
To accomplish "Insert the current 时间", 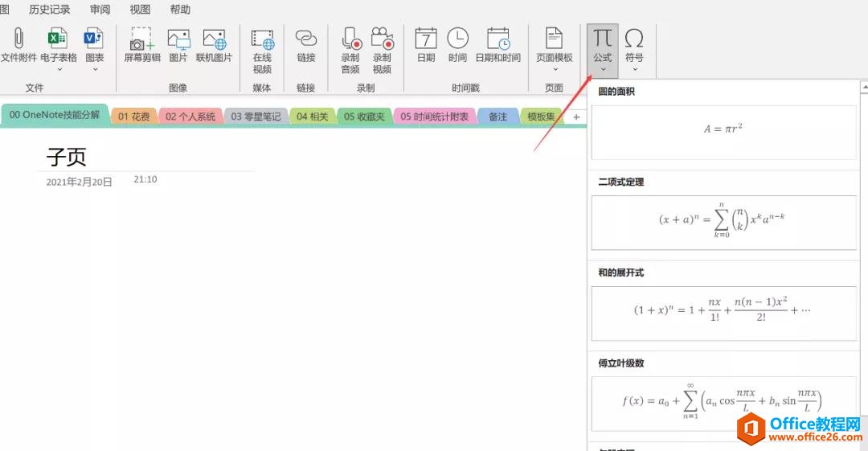I will (458, 44).
